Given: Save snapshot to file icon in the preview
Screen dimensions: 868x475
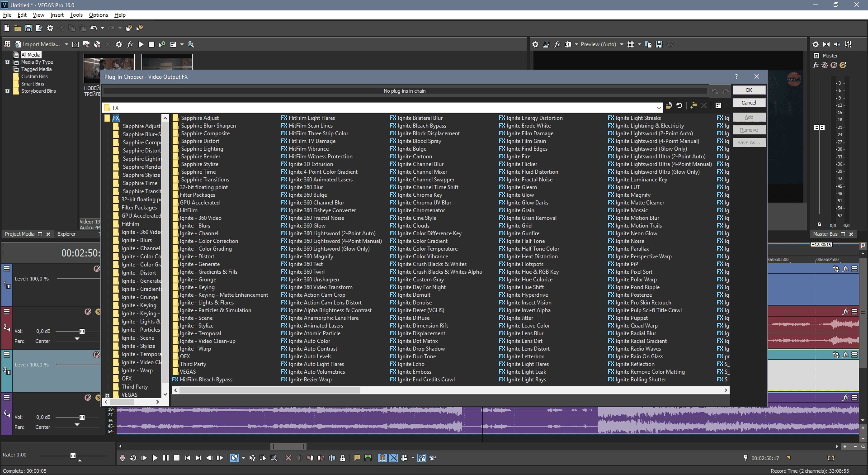Looking at the screenshot, I should (659, 44).
